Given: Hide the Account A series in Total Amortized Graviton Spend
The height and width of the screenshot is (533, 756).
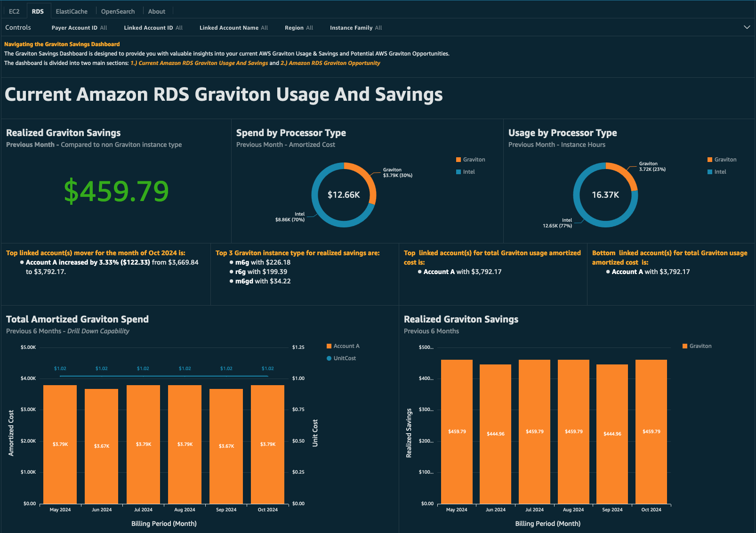Looking at the screenshot, I should (x=346, y=346).
